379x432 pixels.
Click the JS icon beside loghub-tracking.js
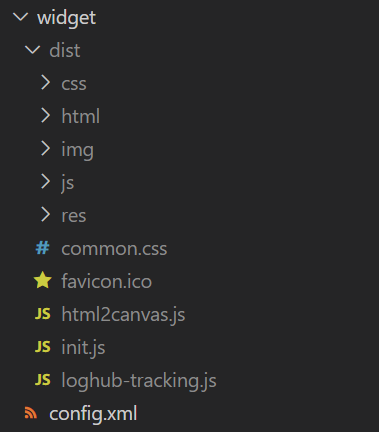tap(43, 380)
